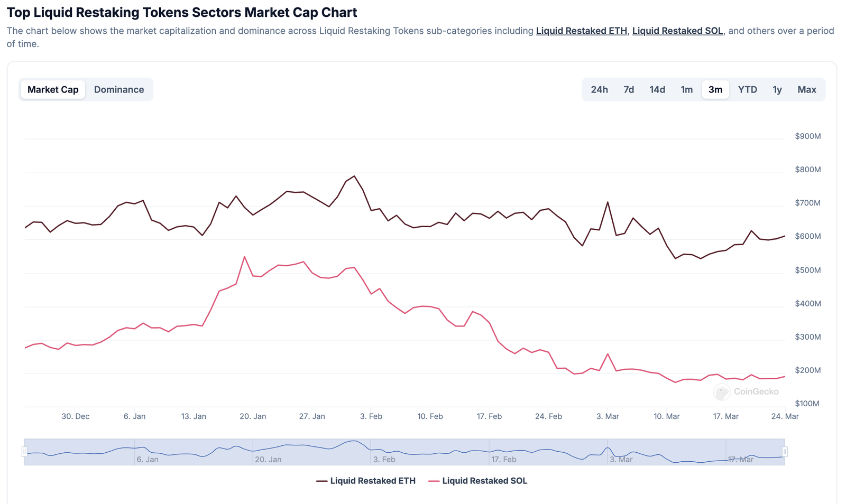Viewport: 846px width, 504px height.
Task: Select the 14d time range
Action: point(657,89)
